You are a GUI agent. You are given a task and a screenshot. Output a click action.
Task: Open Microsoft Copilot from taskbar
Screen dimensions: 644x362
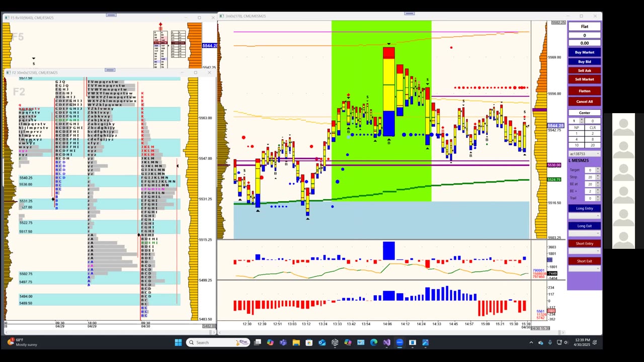point(270,342)
